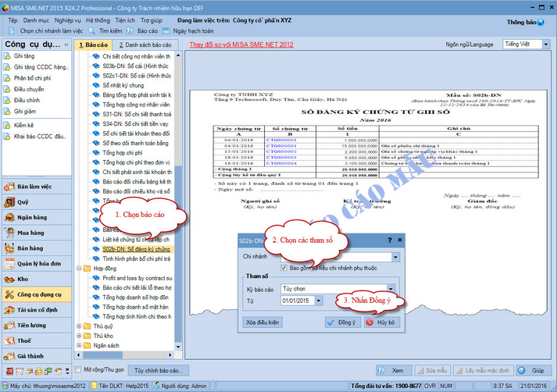Open the Thuế module
This screenshot has width=557, height=392.
[37, 341]
